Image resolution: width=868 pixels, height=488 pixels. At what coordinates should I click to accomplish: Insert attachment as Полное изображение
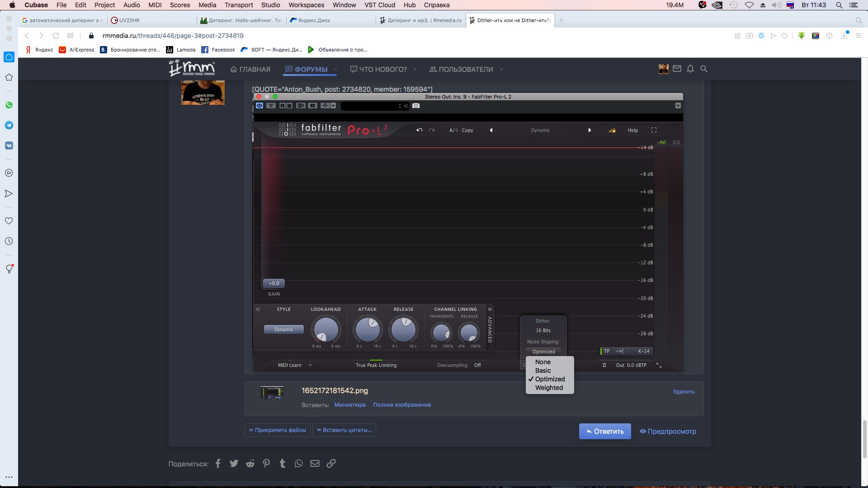pyautogui.click(x=402, y=405)
